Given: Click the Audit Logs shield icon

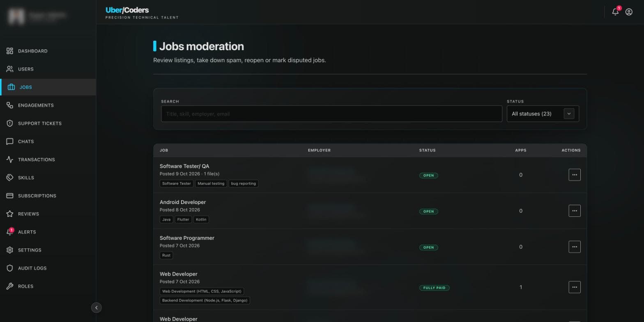Looking at the screenshot, I should (x=10, y=268).
